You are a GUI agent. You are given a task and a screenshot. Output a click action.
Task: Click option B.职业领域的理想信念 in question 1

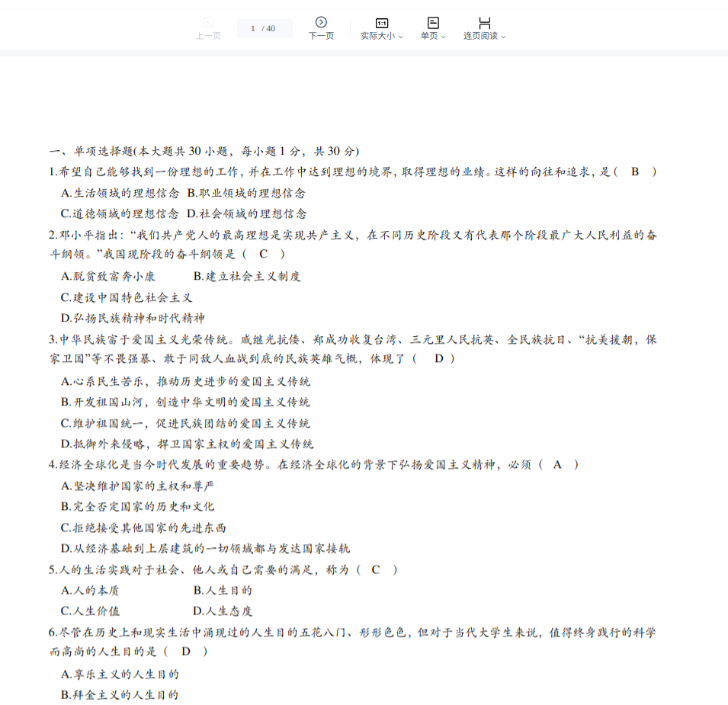pos(246,193)
